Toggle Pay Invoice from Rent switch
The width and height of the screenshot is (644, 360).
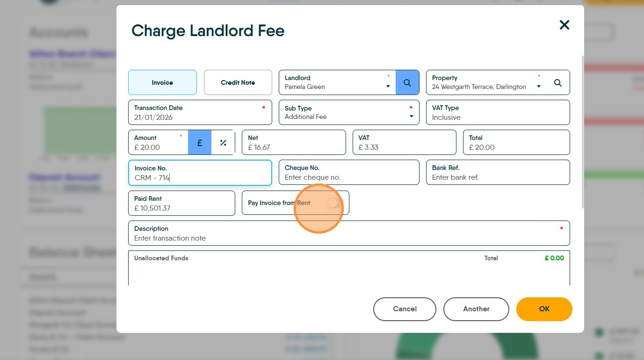(x=335, y=203)
